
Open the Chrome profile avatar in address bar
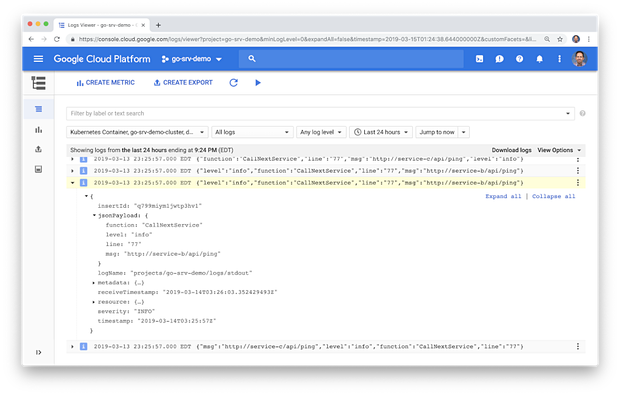click(576, 39)
